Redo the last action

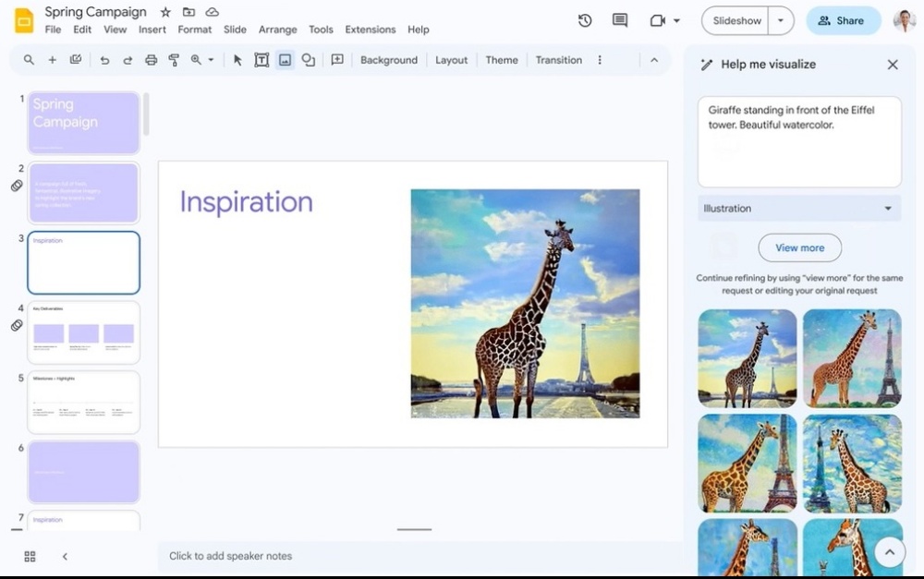click(x=127, y=59)
